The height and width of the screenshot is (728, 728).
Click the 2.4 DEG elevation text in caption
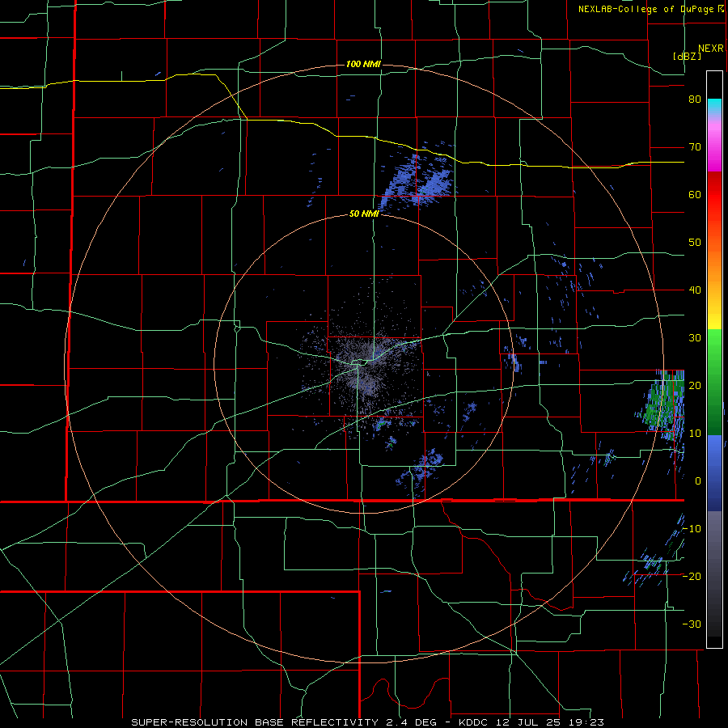tap(413, 722)
